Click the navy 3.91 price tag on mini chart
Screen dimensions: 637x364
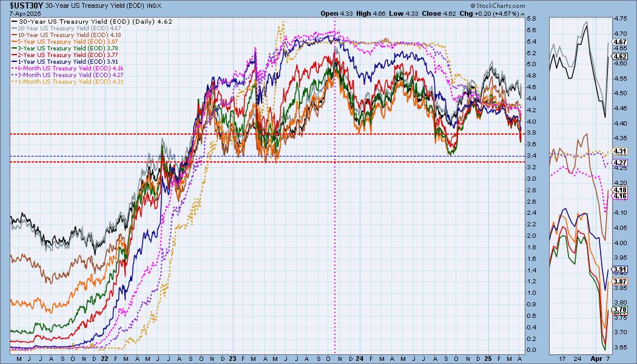tap(621, 270)
